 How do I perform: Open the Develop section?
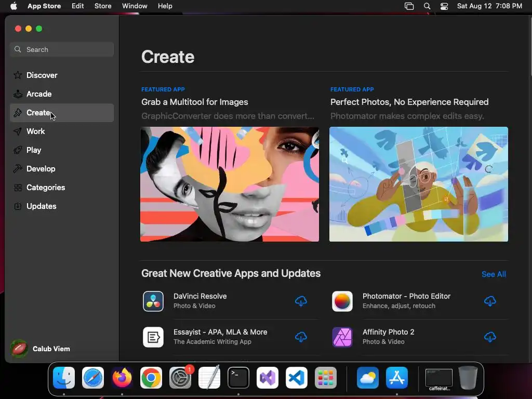coord(62,169)
